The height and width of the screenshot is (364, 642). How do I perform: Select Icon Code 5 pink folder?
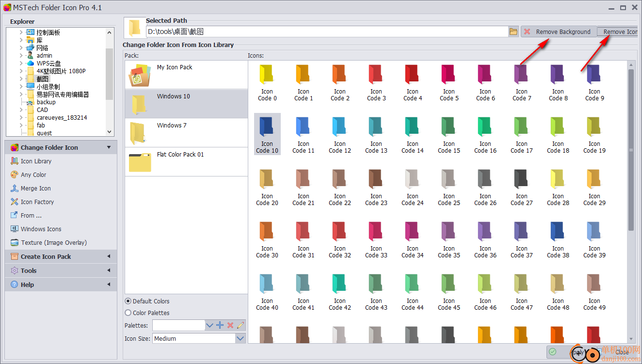coord(449,82)
